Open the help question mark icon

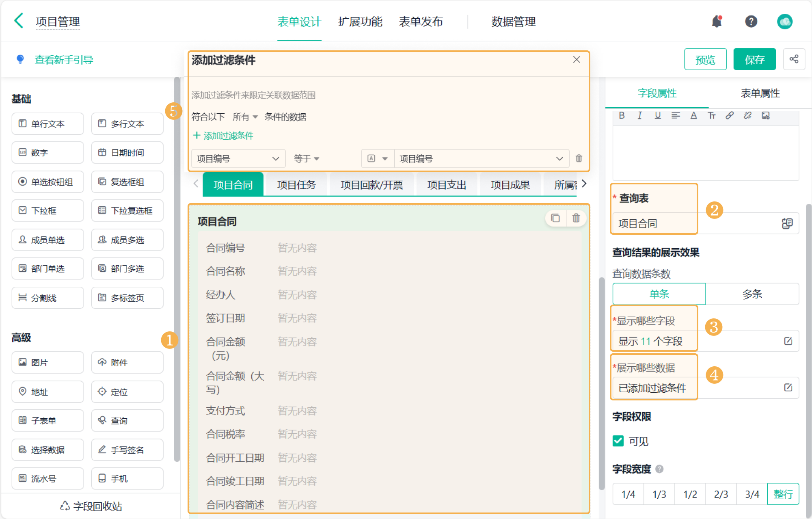tap(751, 22)
